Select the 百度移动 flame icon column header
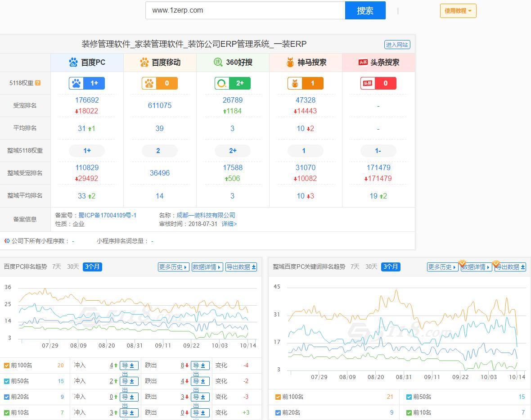531x420 pixels. point(144,62)
